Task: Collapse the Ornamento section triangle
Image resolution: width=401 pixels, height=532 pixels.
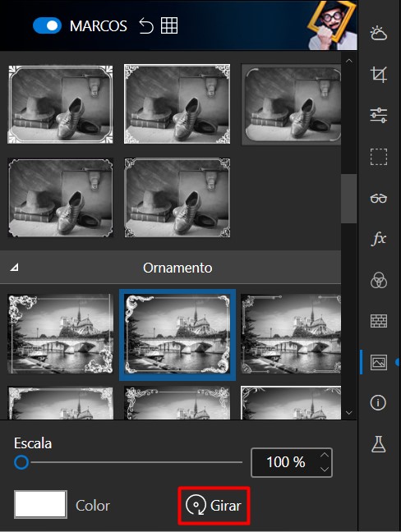Action: [14, 268]
